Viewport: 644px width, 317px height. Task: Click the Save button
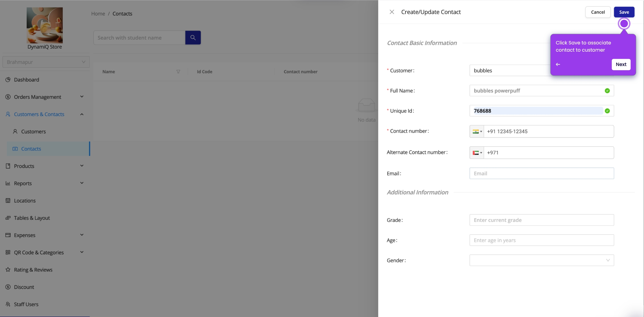[624, 12]
